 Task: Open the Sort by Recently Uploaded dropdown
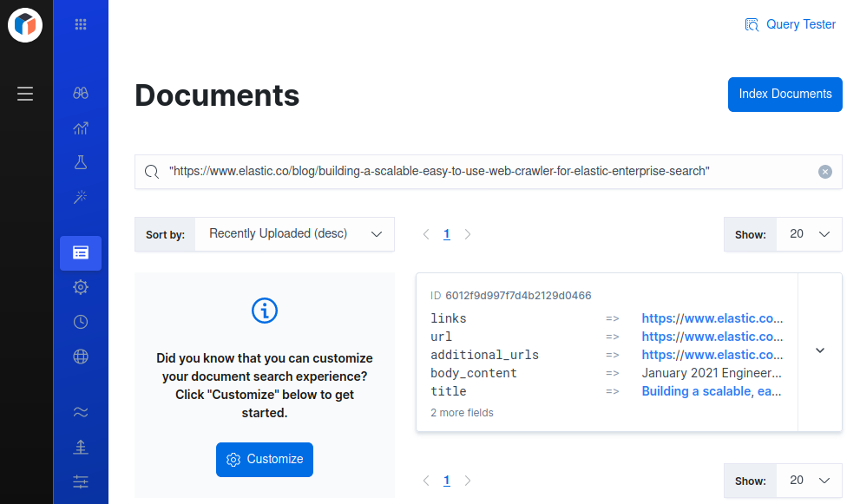tap(294, 234)
